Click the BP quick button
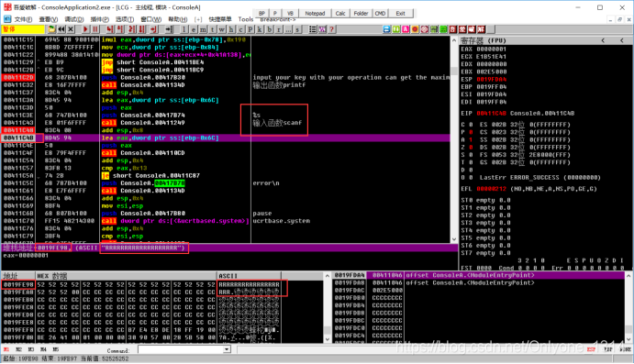This screenshot has width=634, height=364. pos(261,14)
